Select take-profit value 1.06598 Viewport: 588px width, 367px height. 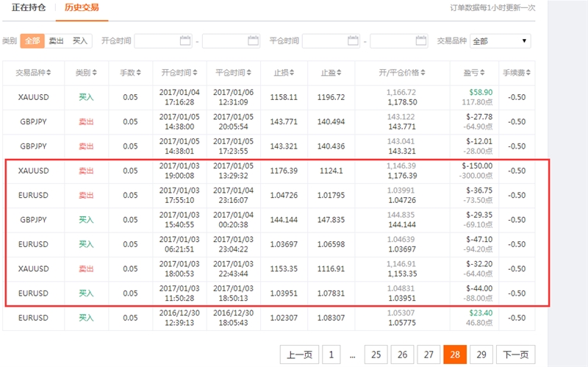pyautogui.click(x=331, y=244)
